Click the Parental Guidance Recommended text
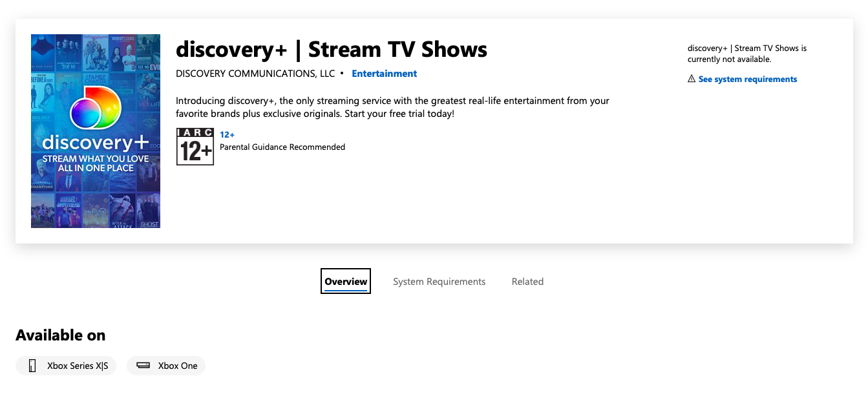Screen dimensions: 868x396 pyautogui.click(x=282, y=147)
